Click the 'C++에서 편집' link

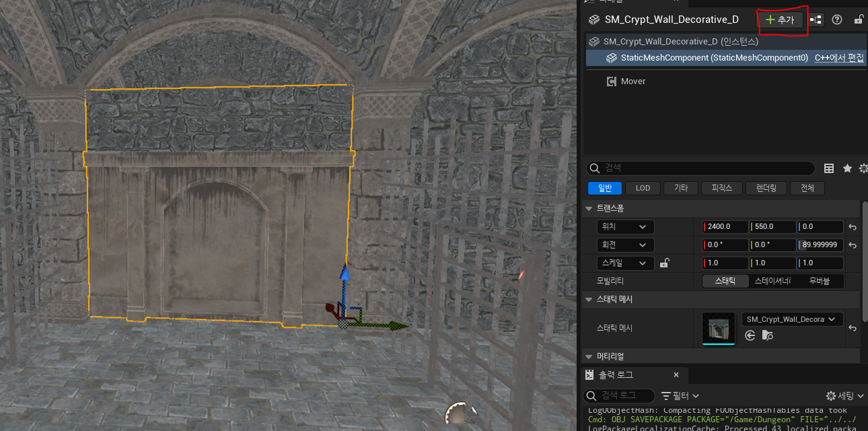pos(839,58)
